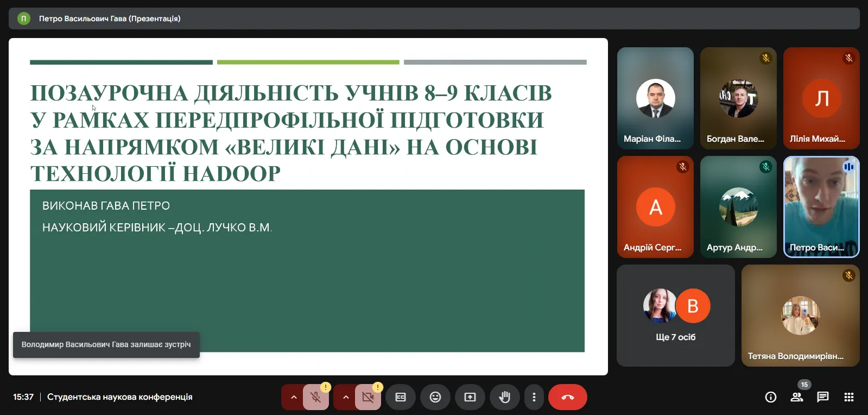Screen dimensions: 868x415
Task: Click the clock showing 15:37
Action: pos(23,397)
